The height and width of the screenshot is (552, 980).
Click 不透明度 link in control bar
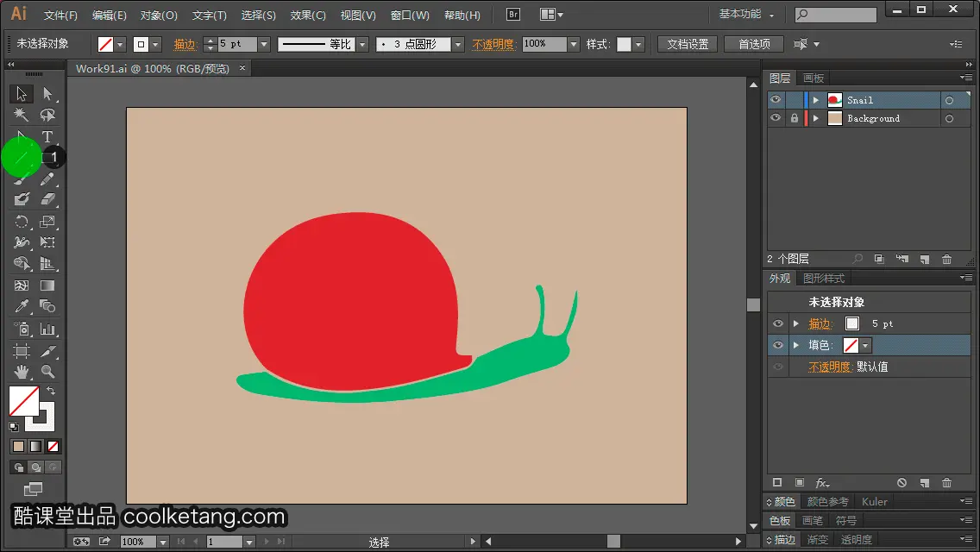(x=493, y=44)
